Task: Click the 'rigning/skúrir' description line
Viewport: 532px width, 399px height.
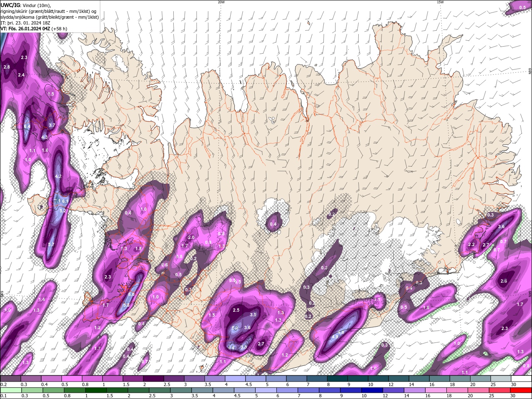Action: click(x=49, y=11)
